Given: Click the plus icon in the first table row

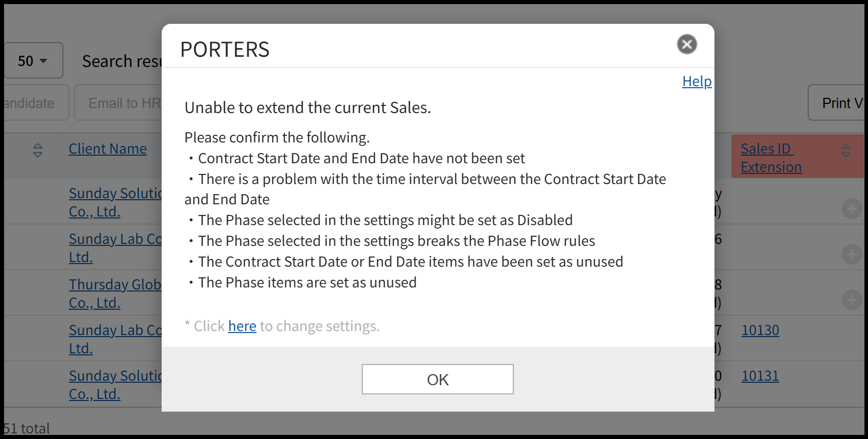Looking at the screenshot, I should (851, 208).
